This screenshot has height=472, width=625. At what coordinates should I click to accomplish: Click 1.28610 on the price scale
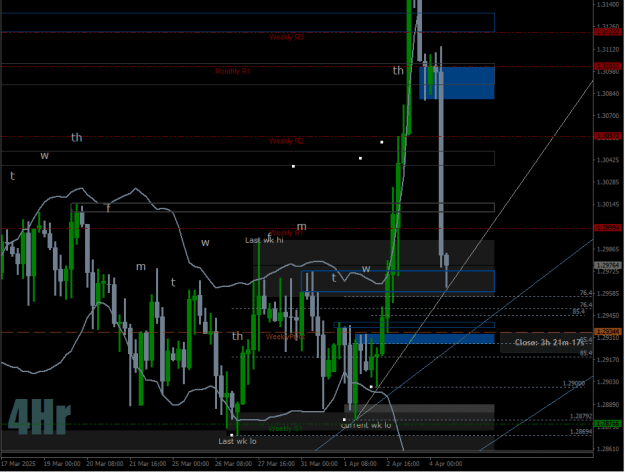(608, 449)
